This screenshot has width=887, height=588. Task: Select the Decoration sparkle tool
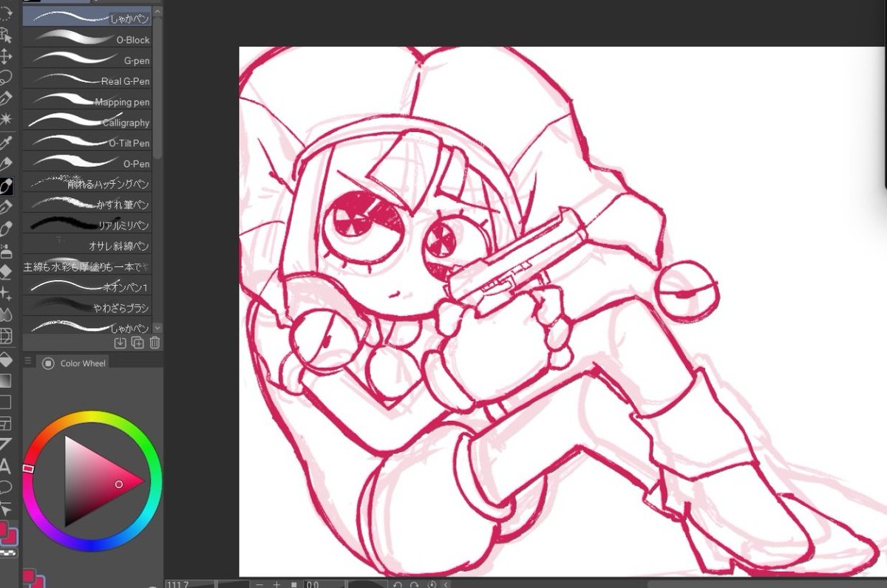(x=6, y=293)
